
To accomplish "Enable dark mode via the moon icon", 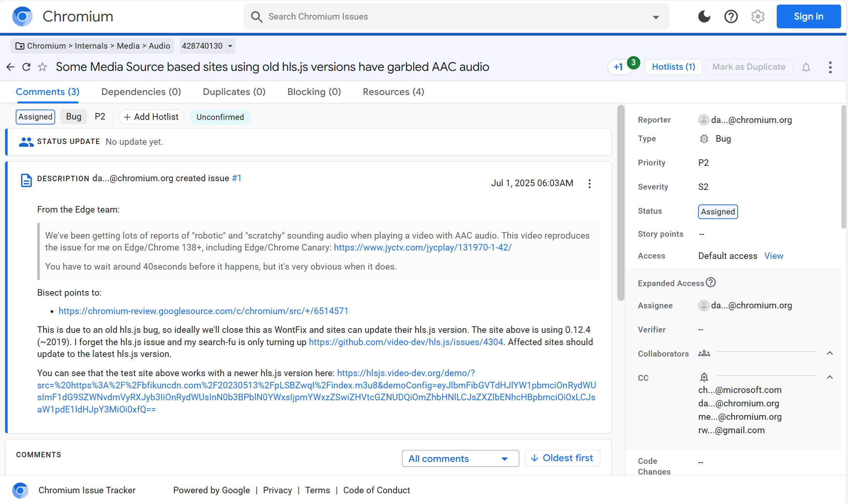I will [704, 16].
